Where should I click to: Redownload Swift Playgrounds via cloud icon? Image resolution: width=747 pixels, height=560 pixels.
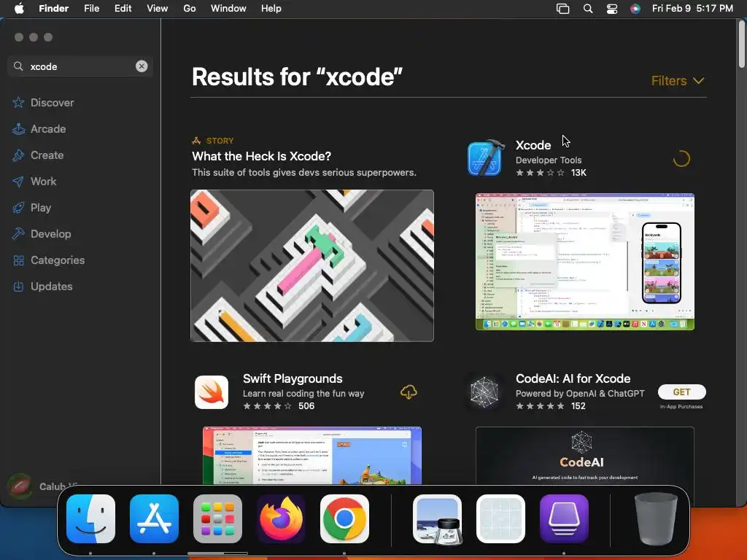click(x=409, y=392)
